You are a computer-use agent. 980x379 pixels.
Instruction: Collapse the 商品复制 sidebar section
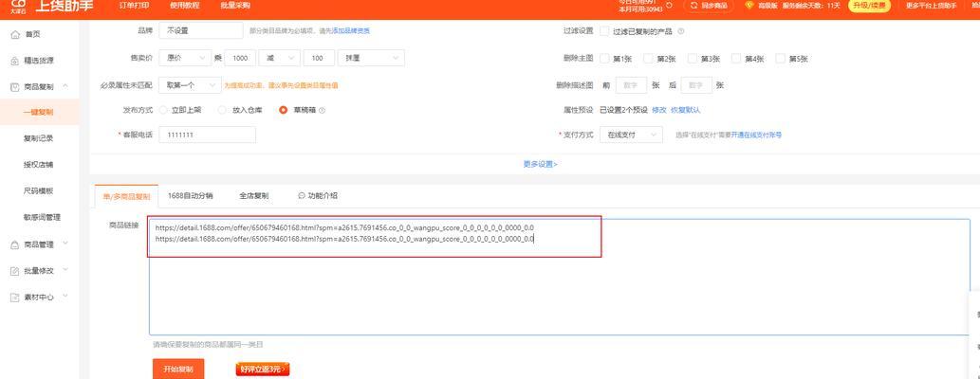click(x=66, y=86)
